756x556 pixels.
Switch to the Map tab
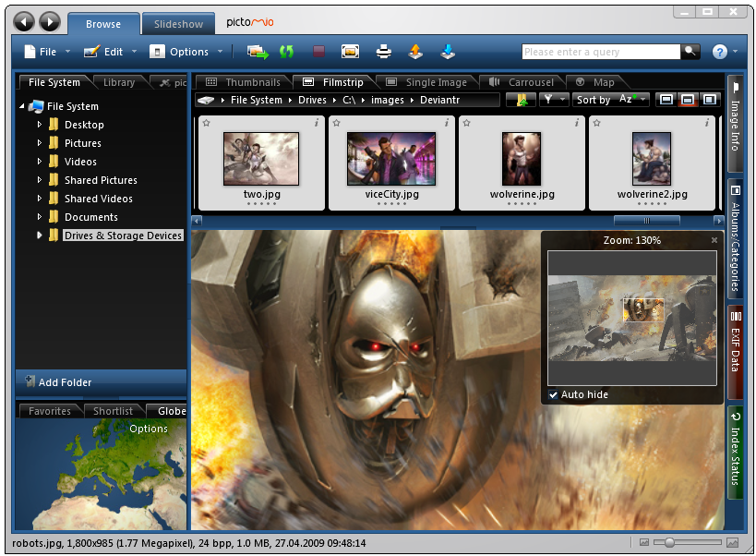point(595,82)
